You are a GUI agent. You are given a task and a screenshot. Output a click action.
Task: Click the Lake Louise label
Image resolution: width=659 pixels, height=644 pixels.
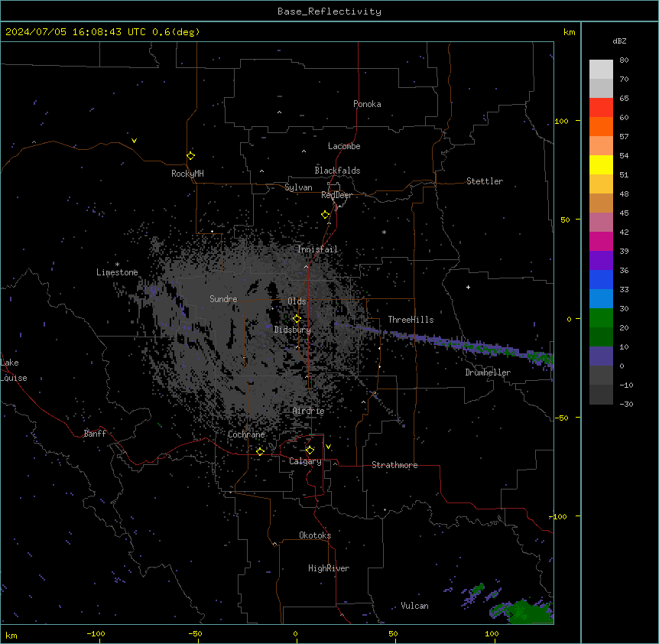click(14, 370)
